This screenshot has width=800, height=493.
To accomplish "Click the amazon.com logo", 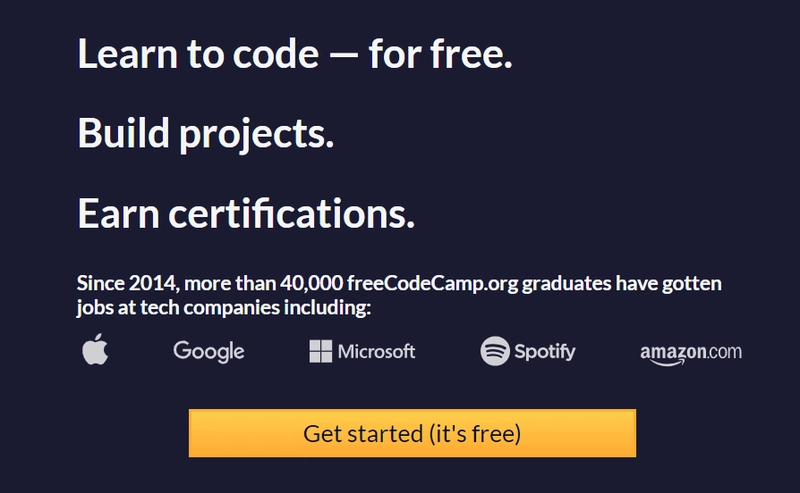I will point(691,354).
